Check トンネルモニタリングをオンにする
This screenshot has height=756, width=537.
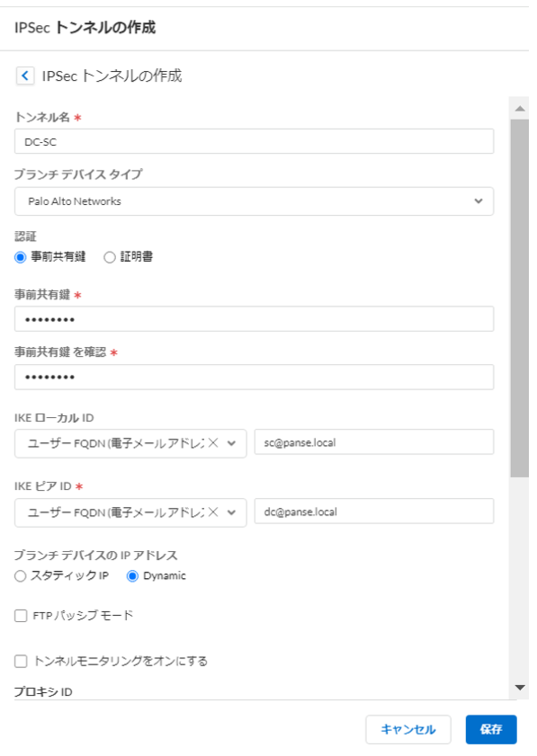click(21, 661)
